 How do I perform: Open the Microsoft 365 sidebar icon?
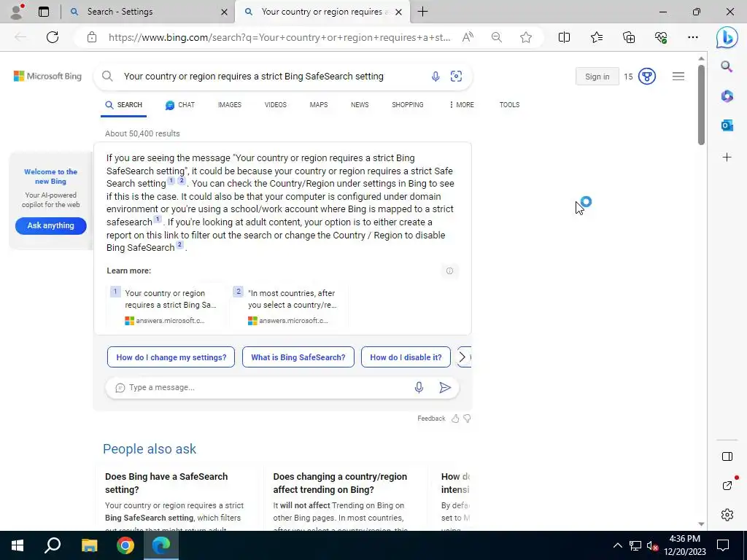(x=727, y=96)
